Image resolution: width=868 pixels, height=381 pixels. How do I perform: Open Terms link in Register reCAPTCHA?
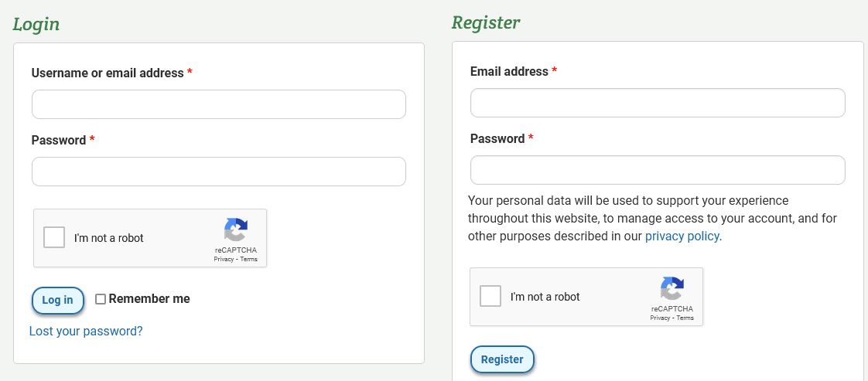(x=685, y=318)
